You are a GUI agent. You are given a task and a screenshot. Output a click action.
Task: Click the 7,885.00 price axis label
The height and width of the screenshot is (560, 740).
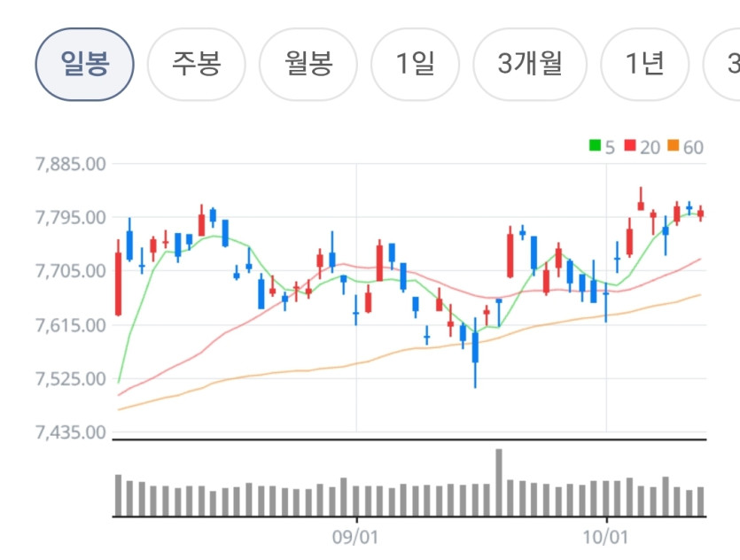(x=71, y=164)
